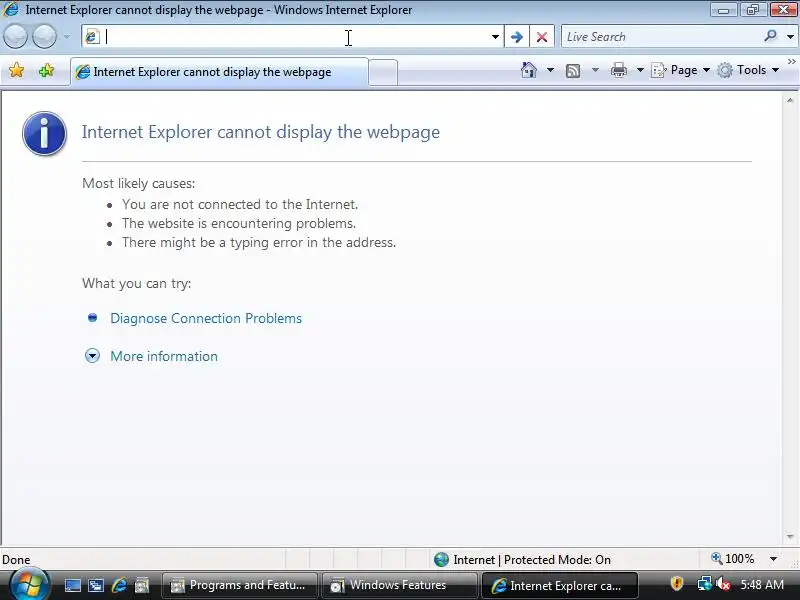Viewport: 800px width, 600px height.
Task: Click the security shield tray icon
Action: pos(677,584)
